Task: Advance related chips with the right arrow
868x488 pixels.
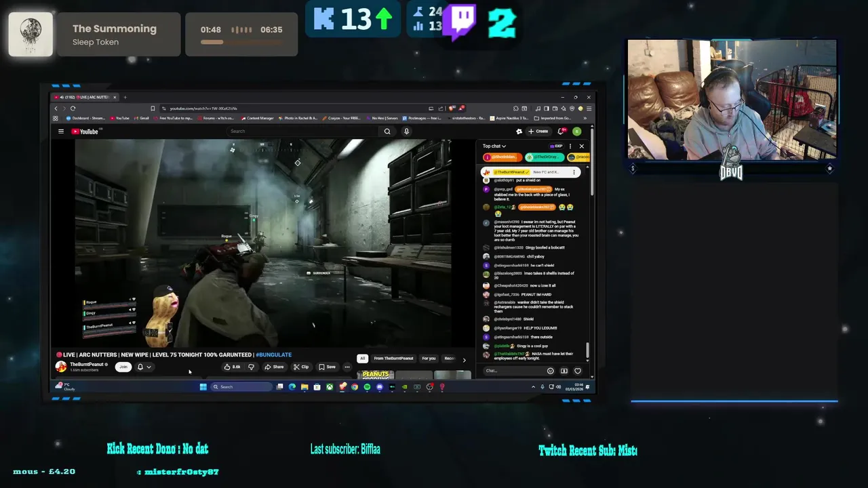Action: [464, 360]
